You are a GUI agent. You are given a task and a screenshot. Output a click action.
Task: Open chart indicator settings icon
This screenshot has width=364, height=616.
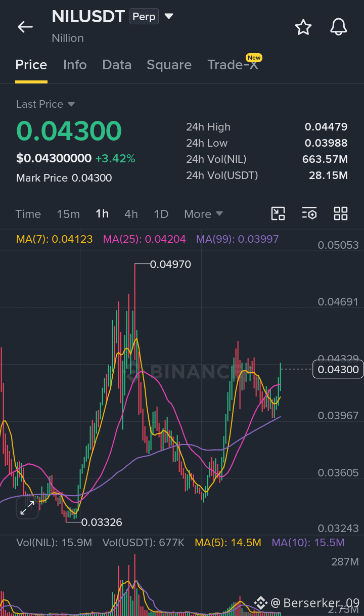click(x=309, y=213)
